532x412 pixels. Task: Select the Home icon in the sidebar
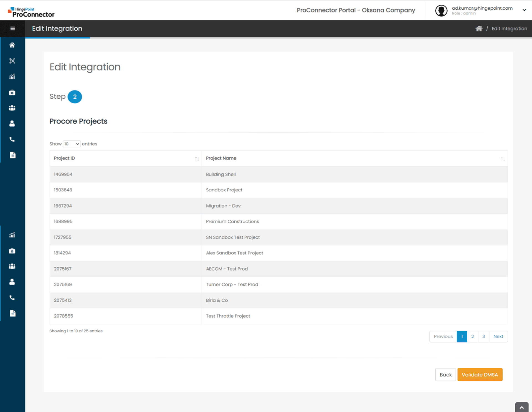point(12,45)
